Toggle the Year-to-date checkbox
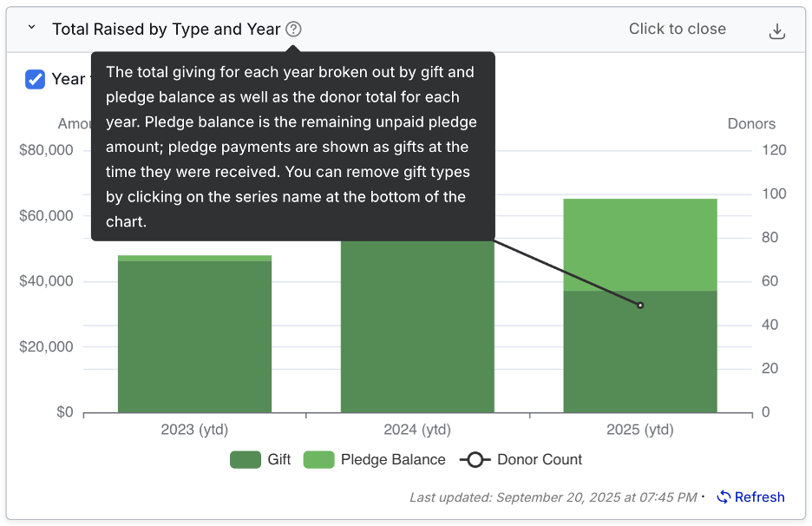 (x=36, y=79)
